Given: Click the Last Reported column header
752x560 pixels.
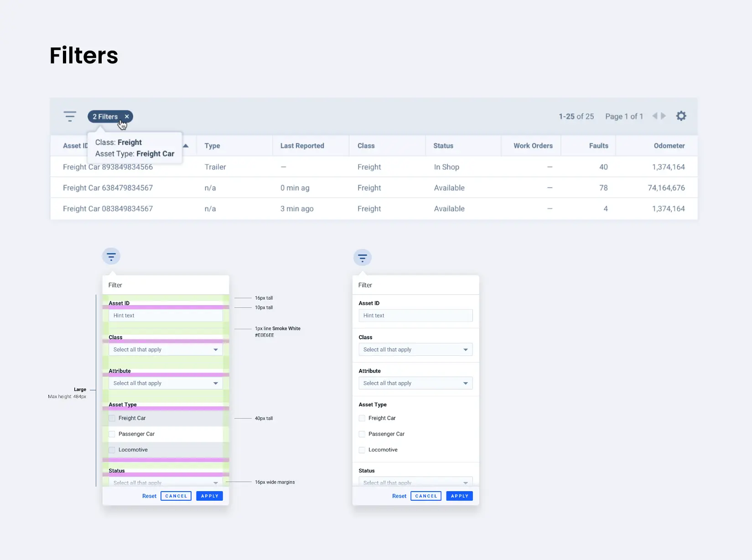Looking at the screenshot, I should (x=302, y=146).
